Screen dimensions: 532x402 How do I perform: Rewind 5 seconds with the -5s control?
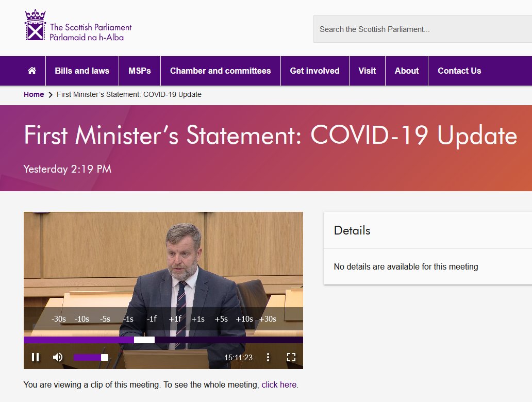[105, 319]
